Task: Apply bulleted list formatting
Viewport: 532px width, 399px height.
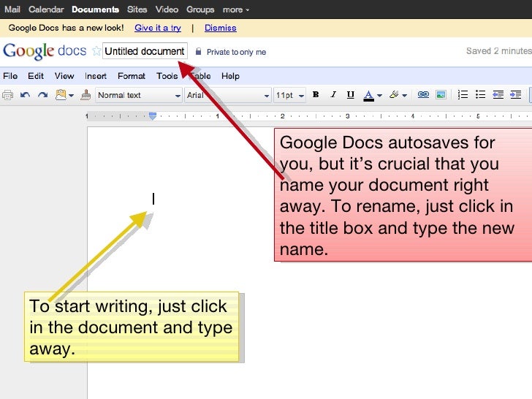Action: click(480, 95)
